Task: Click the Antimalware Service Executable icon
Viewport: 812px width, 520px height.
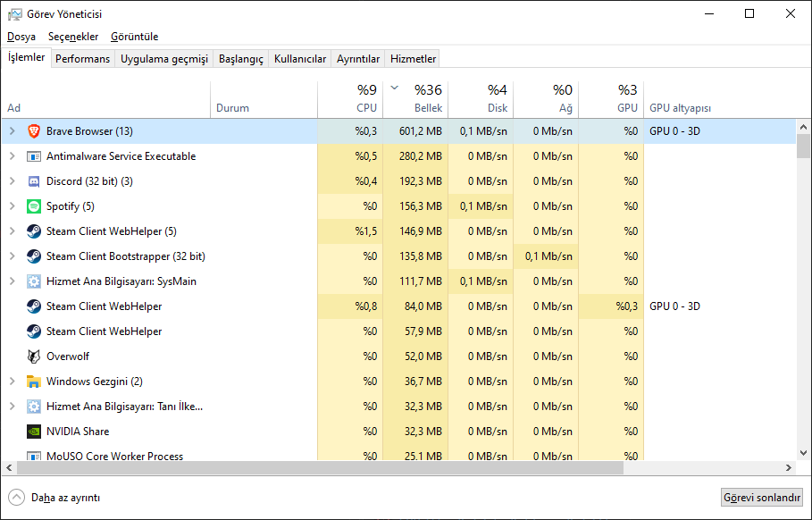Action: coord(34,155)
